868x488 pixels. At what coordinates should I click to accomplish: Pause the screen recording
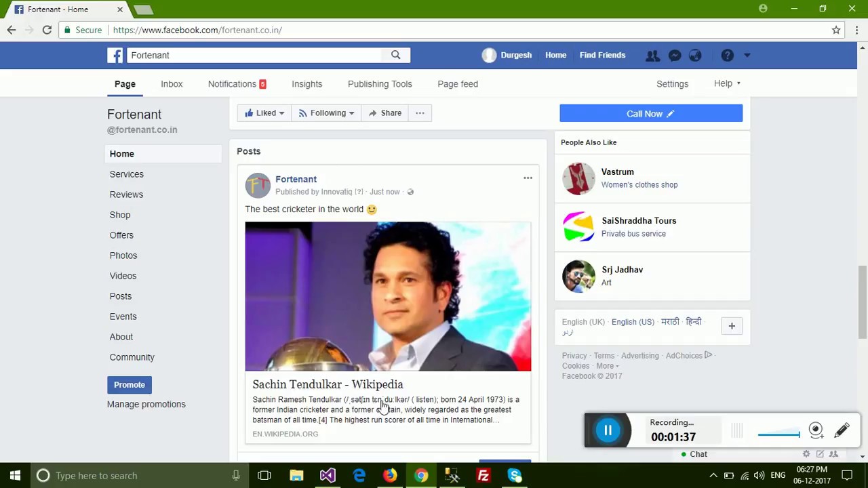click(608, 430)
